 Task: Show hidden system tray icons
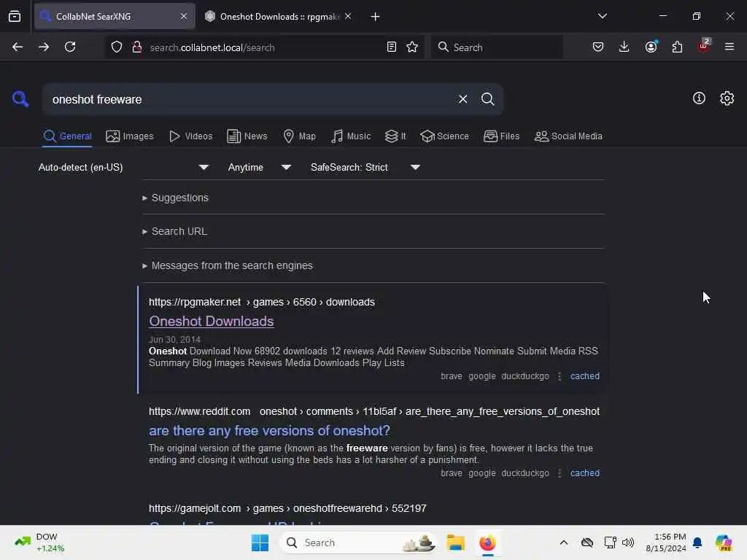tap(564, 542)
